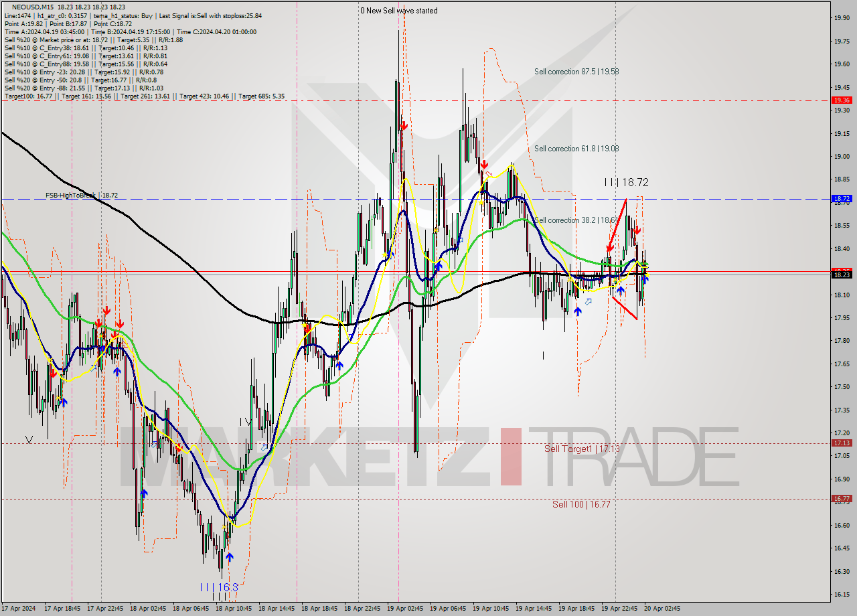
Task: Click the 'I I | 18.72' wave label
Action: pos(626,182)
